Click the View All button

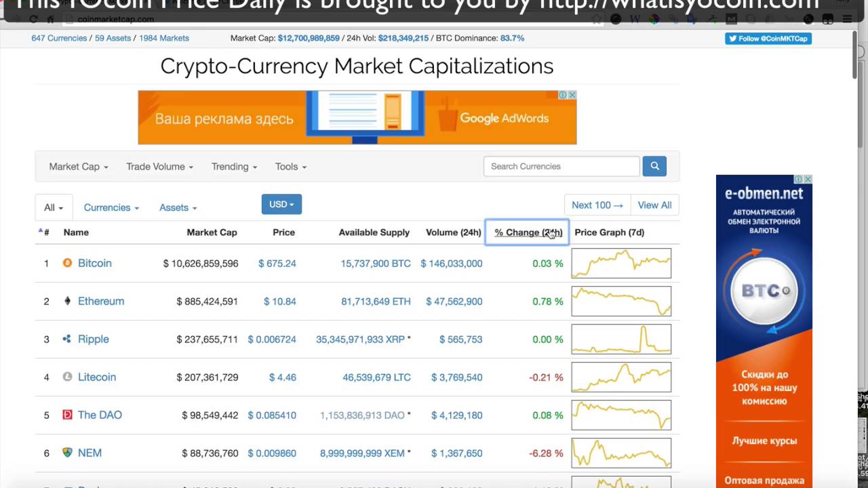654,205
